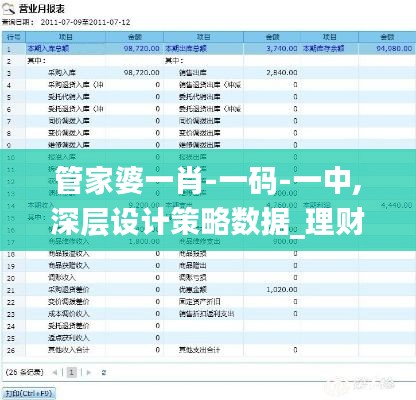416x400 pixels.
Task: Click the second 项目 column header
Action: coord(203,37)
